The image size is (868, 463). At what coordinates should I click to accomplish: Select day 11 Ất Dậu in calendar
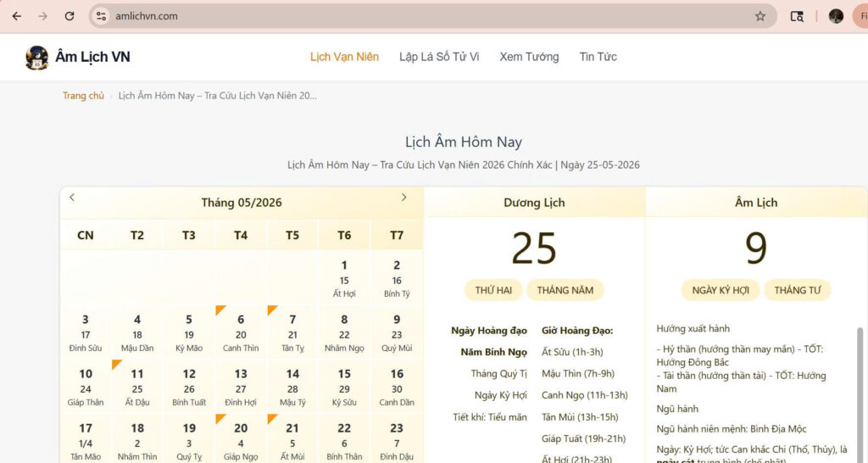(x=137, y=388)
